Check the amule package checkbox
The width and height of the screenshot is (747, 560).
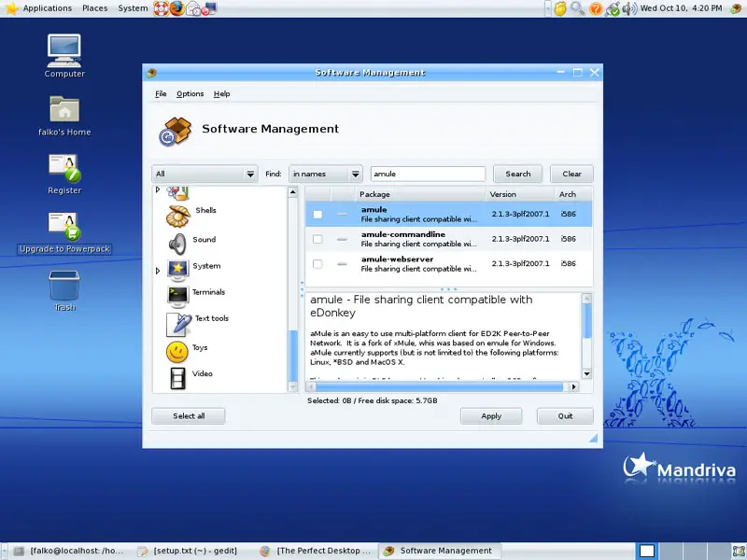pos(317,215)
